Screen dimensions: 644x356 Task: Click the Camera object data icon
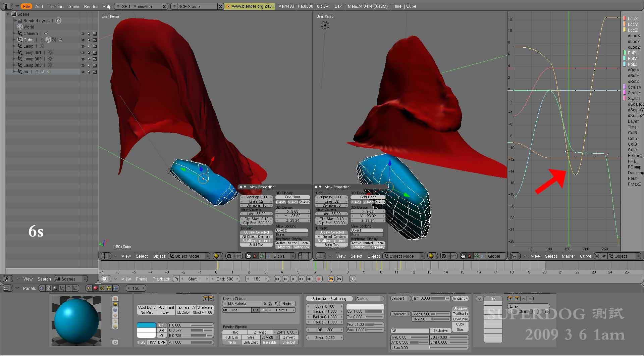[x=46, y=33]
